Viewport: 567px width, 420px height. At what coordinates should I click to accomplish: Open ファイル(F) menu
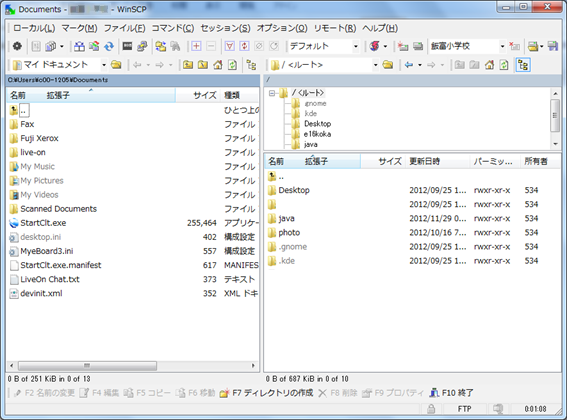(124, 28)
